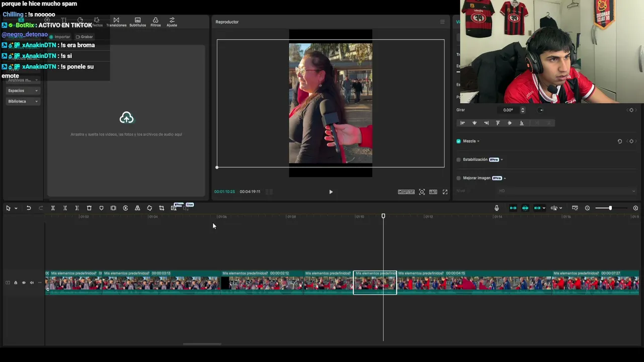Select the pointer selection tool

coord(8,208)
